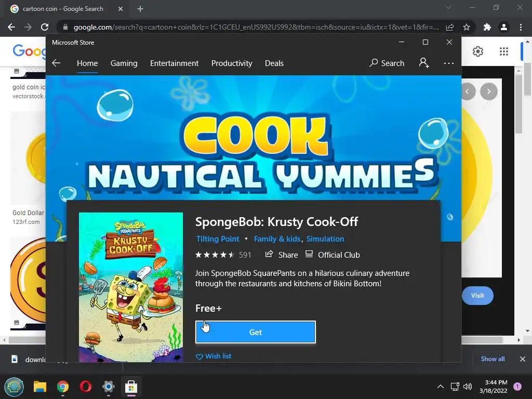Close the Chrome downloads bar
Viewport: 532px width, 399px height.
pos(523,359)
